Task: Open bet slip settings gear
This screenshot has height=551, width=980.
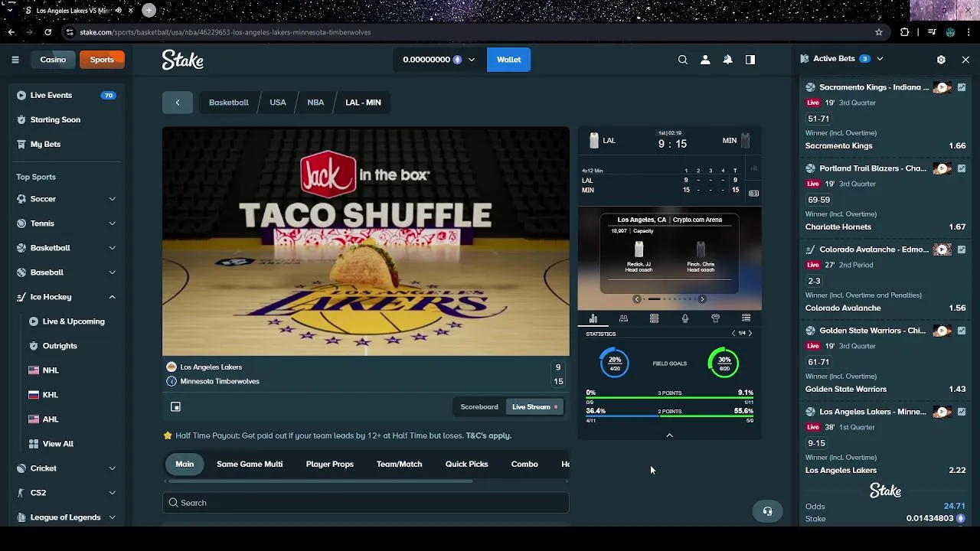Action: pos(941,59)
